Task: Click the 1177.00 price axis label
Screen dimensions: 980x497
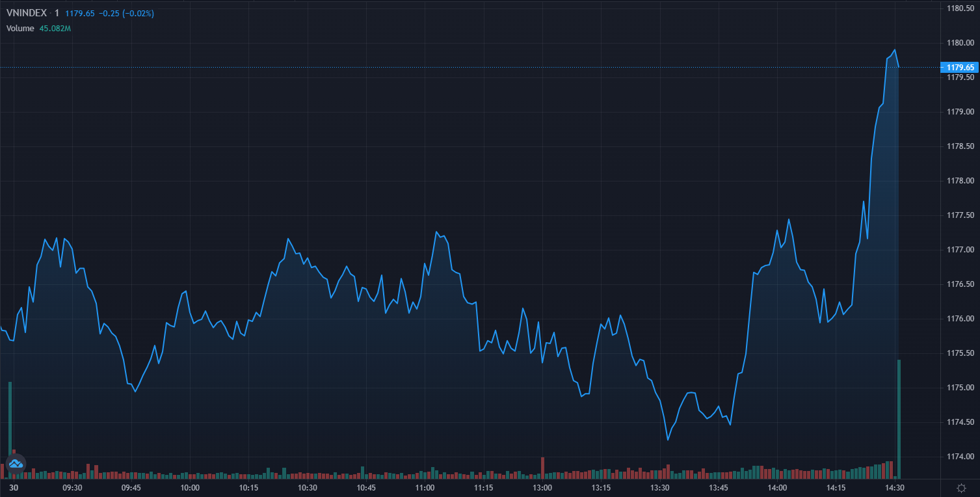Action: click(960, 250)
